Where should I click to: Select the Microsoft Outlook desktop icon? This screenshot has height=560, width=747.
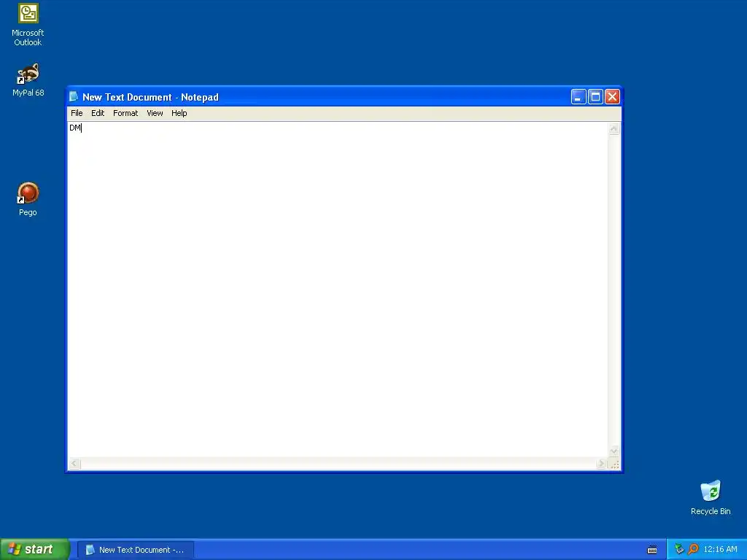[x=28, y=25]
